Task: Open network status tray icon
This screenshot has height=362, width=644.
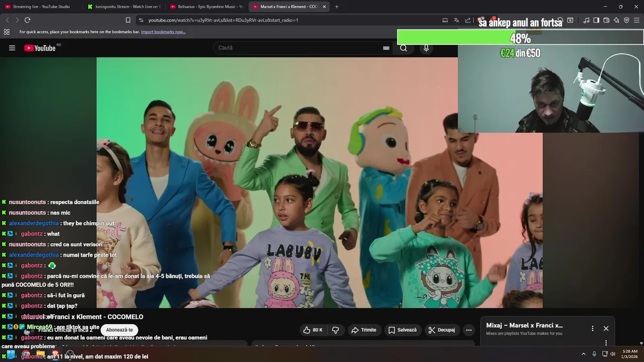Action: tap(605, 354)
